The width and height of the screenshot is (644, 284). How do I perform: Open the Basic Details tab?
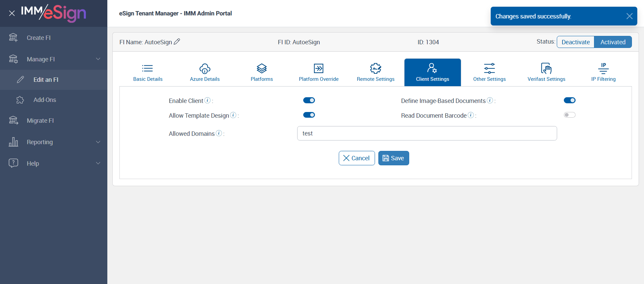(x=148, y=72)
